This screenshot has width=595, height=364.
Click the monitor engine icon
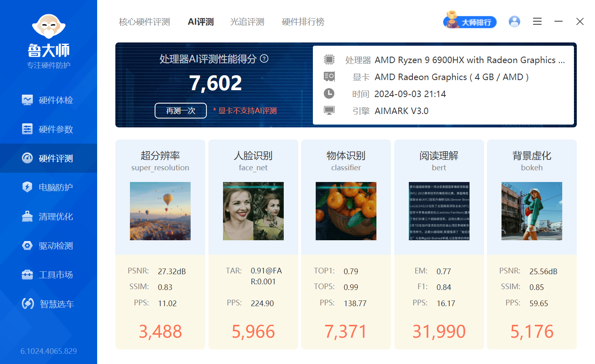point(329,110)
